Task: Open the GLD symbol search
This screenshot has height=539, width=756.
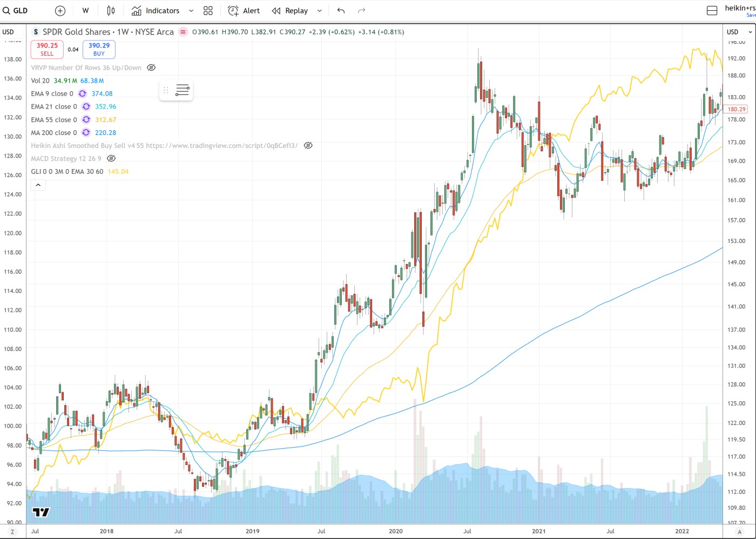Action: pyautogui.click(x=16, y=11)
